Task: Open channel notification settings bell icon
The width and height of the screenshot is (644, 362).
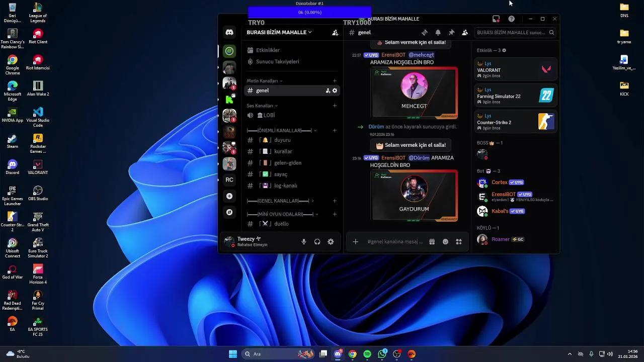Action: pyautogui.click(x=438, y=33)
